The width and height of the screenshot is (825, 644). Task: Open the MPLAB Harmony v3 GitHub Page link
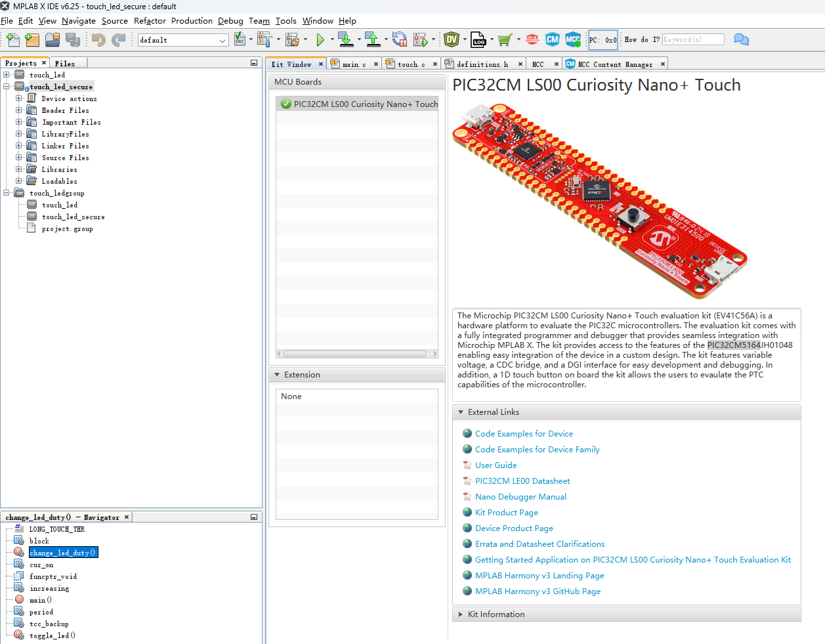[538, 591]
